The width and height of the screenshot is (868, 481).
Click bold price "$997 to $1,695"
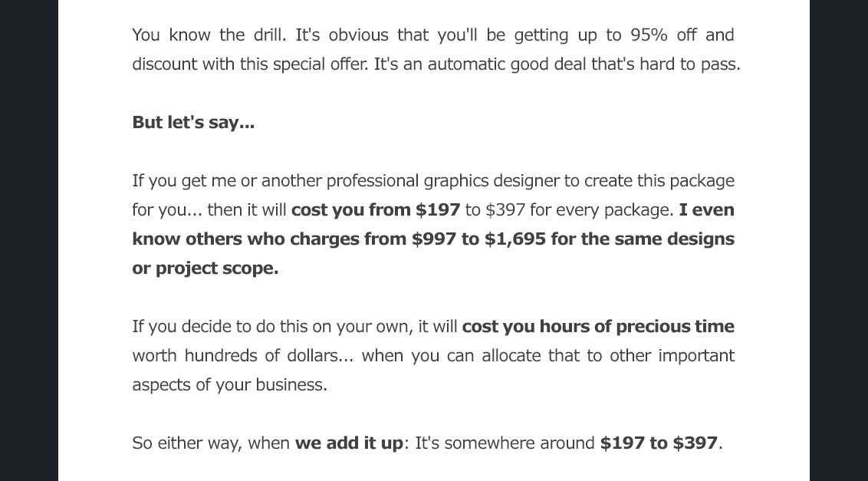tap(478, 239)
